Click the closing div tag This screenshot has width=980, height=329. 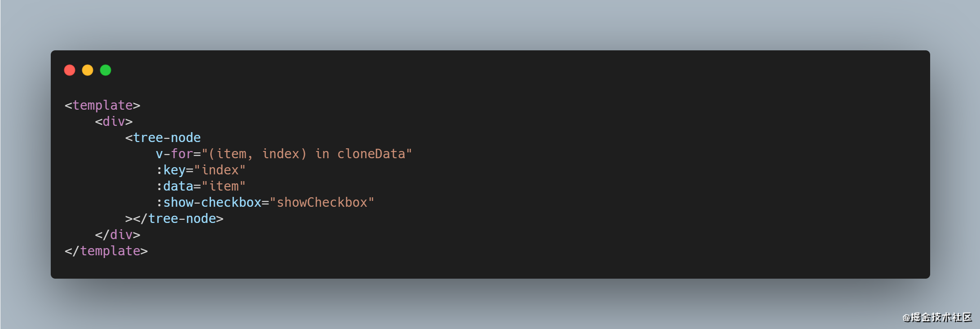pos(118,235)
